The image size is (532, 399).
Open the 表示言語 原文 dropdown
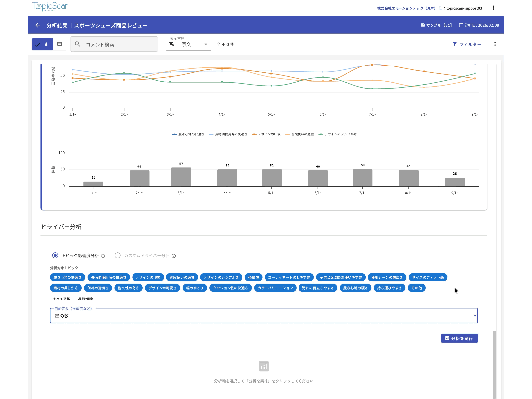pyautogui.click(x=189, y=44)
